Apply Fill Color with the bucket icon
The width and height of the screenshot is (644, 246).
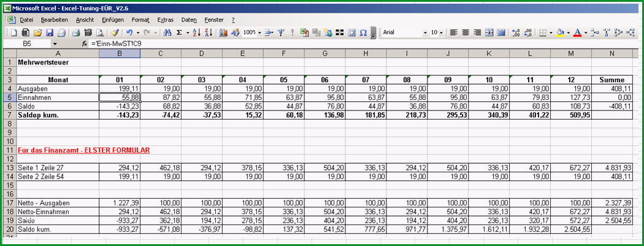point(560,33)
